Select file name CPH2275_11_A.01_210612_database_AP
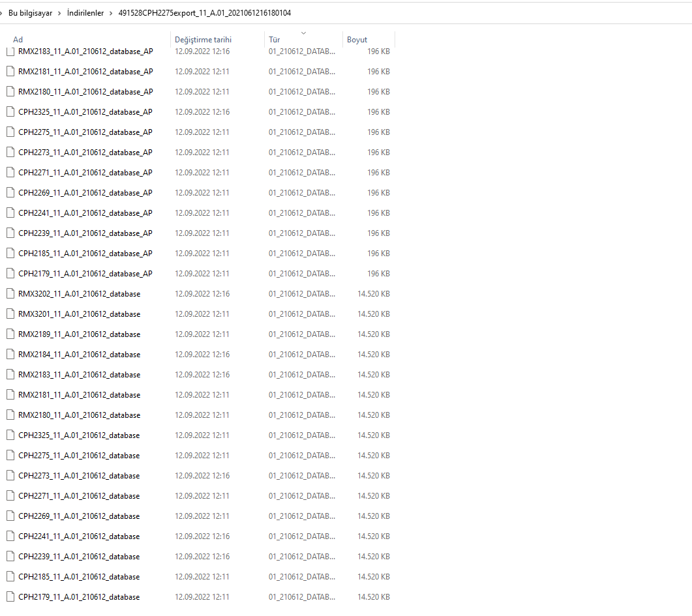692x616 pixels. coord(85,132)
